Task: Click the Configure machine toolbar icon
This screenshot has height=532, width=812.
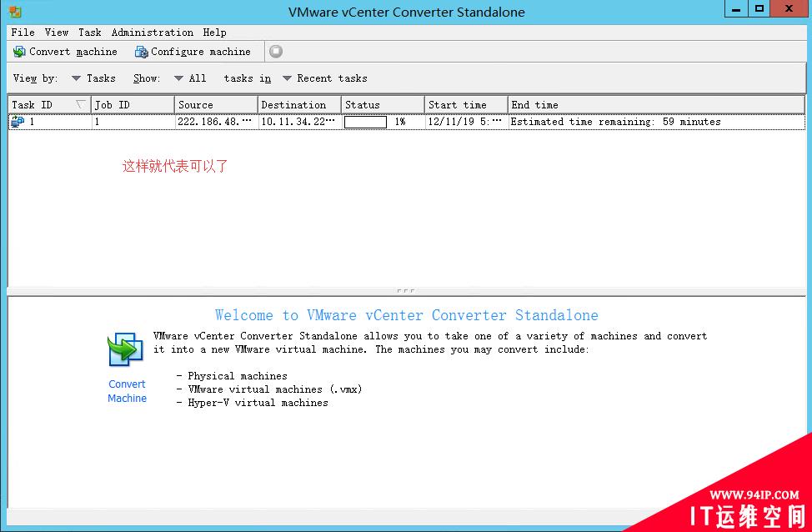Action: point(142,52)
